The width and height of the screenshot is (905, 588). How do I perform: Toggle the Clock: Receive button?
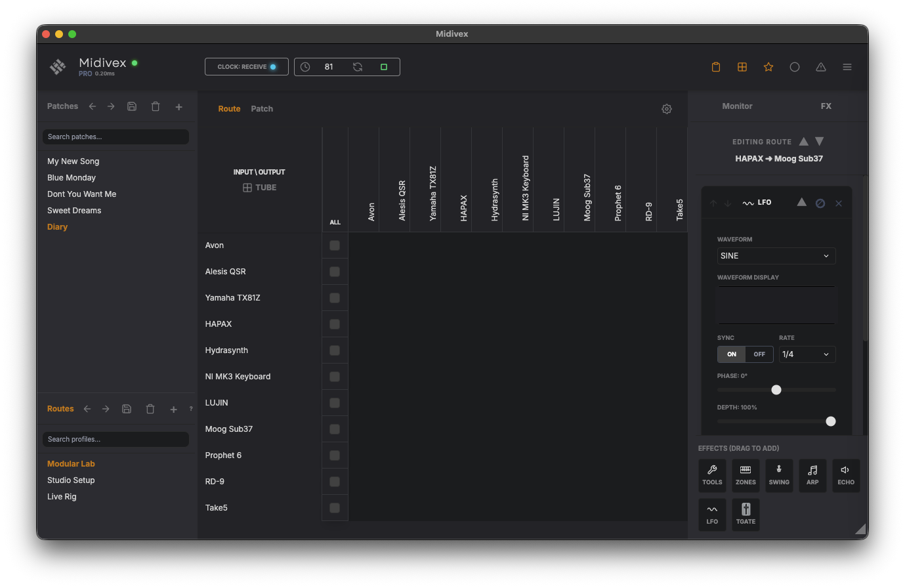(247, 66)
